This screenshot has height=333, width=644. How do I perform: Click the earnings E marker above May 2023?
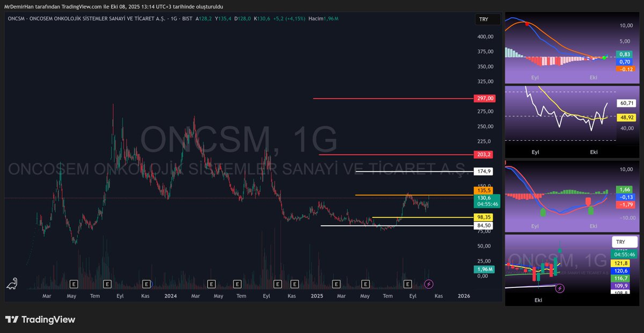coord(74,284)
